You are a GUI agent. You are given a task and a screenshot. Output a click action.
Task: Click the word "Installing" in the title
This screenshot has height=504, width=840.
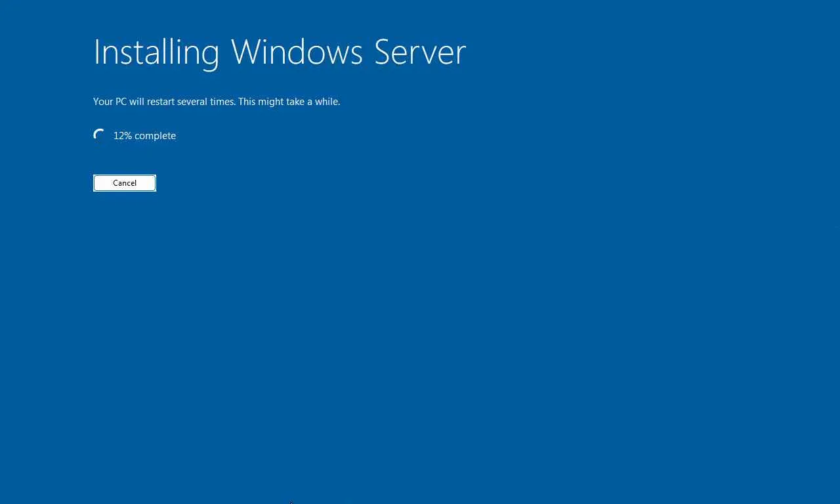156,52
